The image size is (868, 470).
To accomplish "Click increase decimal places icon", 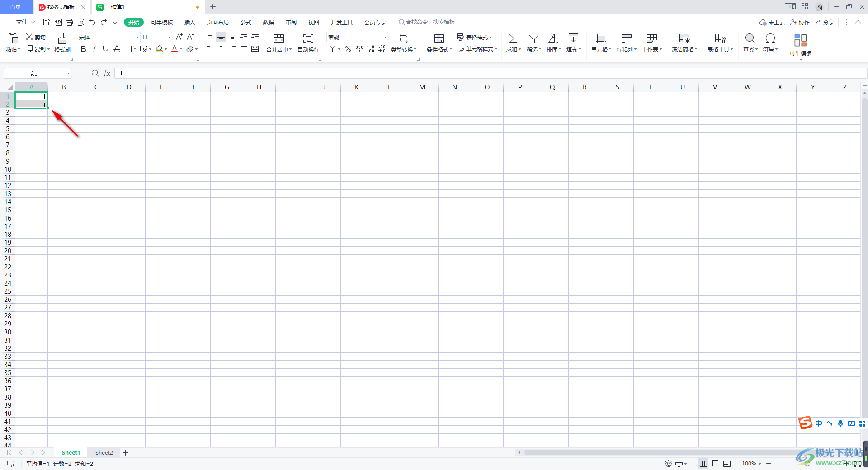I will (371, 49).
